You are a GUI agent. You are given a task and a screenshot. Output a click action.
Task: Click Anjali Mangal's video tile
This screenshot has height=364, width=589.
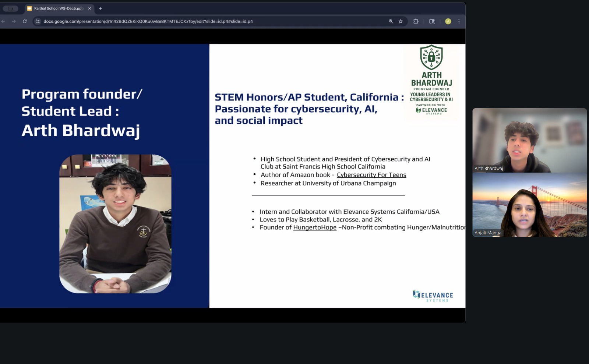point(529,205)
